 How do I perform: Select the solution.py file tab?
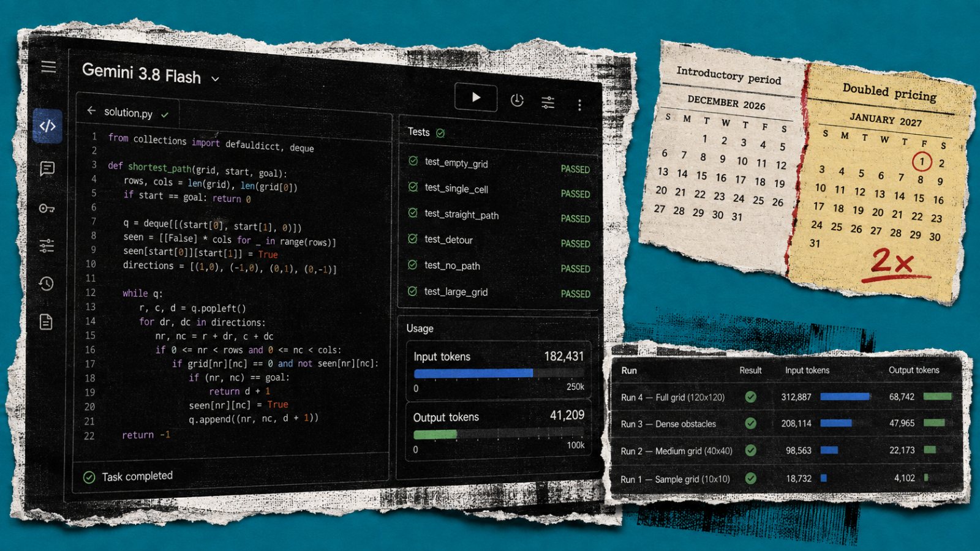(x=128, y=112)
